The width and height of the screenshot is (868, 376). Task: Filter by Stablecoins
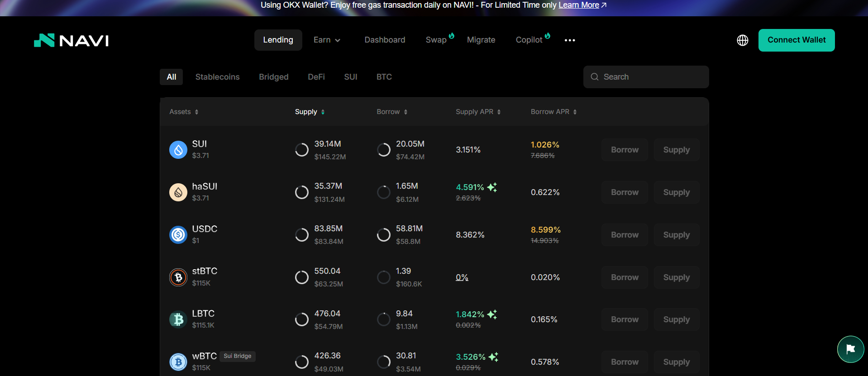coord(218,77)
